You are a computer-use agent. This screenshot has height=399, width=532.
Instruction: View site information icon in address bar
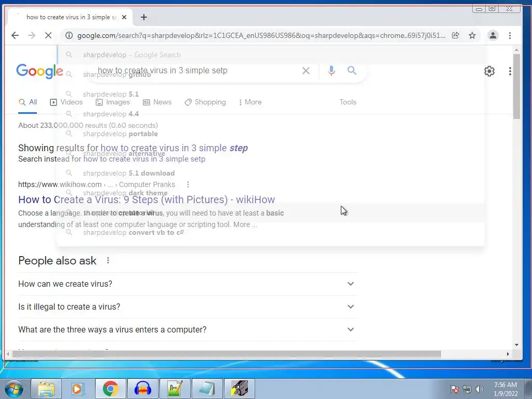(69, 35)
